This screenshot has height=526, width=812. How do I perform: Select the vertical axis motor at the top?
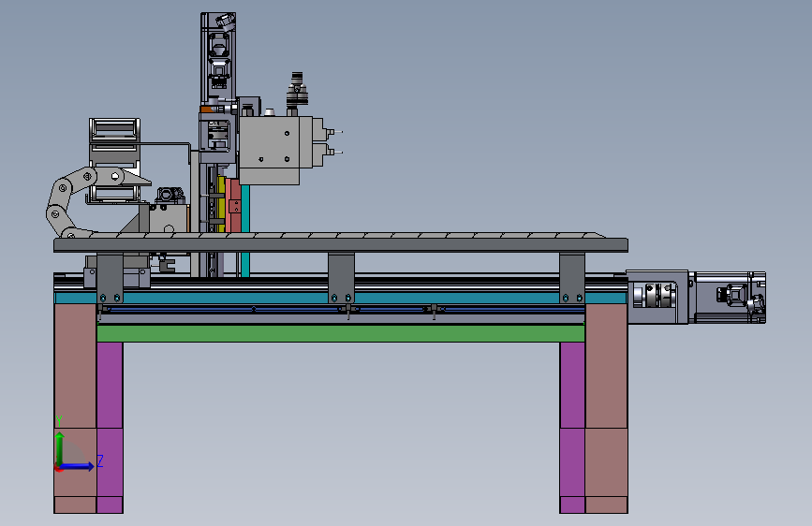click(218, 57)
